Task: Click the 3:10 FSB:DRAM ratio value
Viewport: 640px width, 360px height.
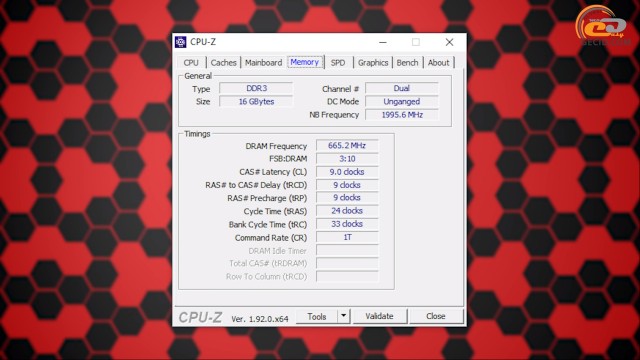Action: (x=347, y=158)
